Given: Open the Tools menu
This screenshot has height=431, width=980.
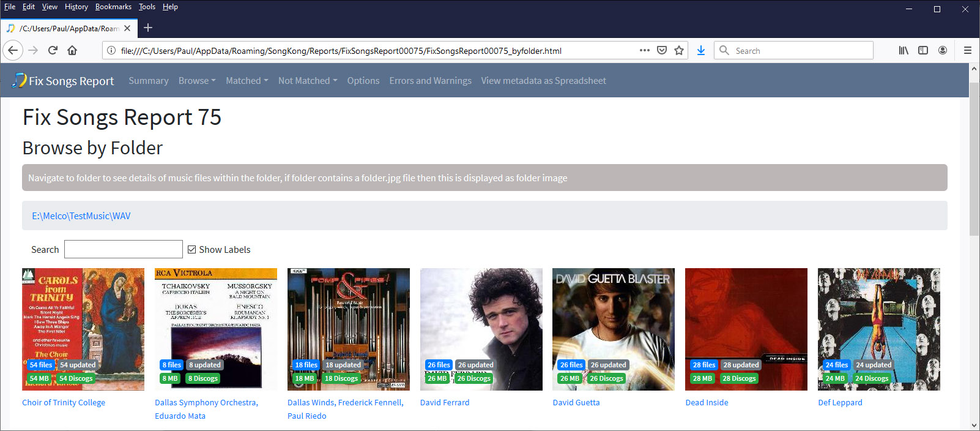Looking at the screenshot, I should click(x=147, y=7).
